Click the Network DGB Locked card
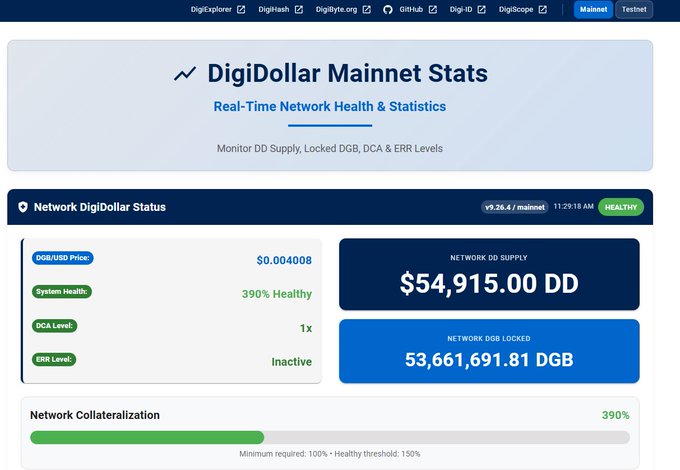The width and height of the screenshot is (680, 470). [x=489, y=351]
